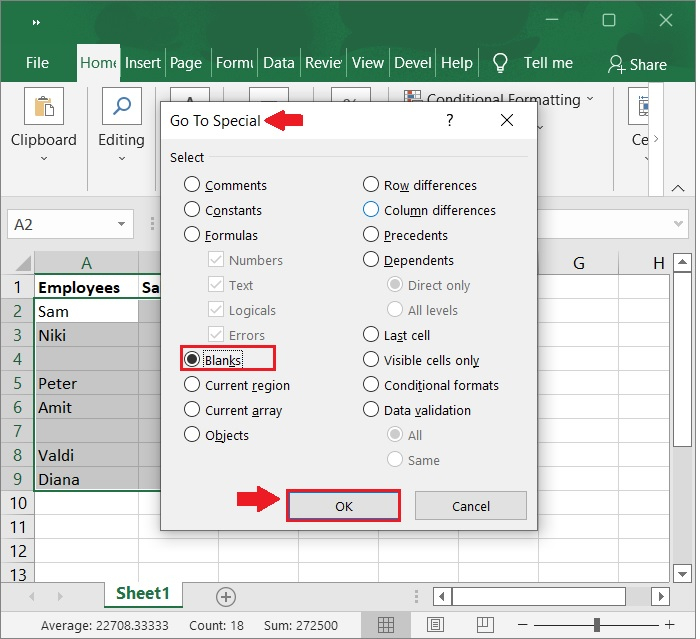Open the Clipboard paste icon
Image resolution: width=700 pixels, height=639 pixels.
pos(44,106)
